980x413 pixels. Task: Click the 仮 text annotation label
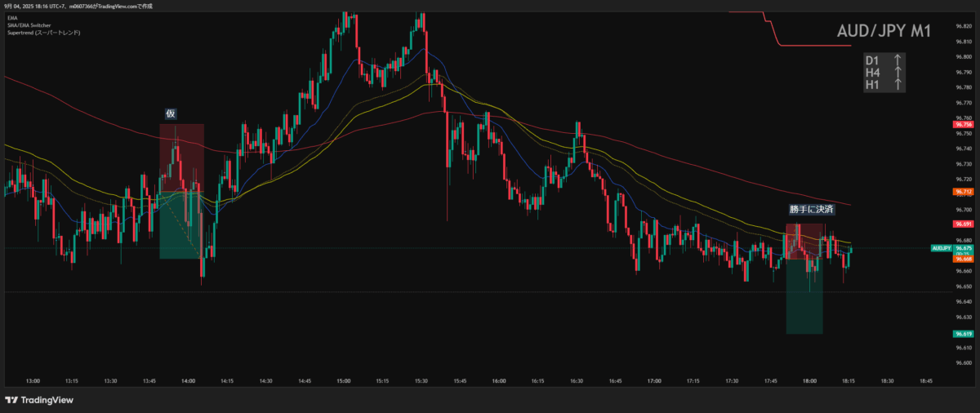[x=171, y=114]
